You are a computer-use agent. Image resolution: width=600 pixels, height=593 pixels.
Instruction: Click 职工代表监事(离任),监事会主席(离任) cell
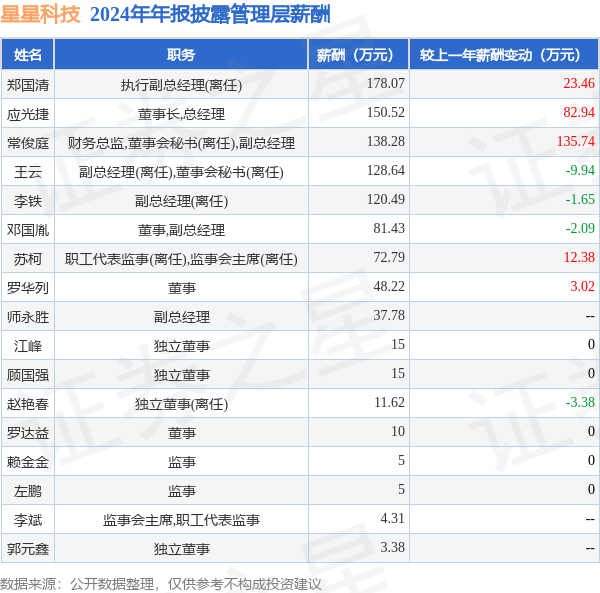[x=181, y=259]
